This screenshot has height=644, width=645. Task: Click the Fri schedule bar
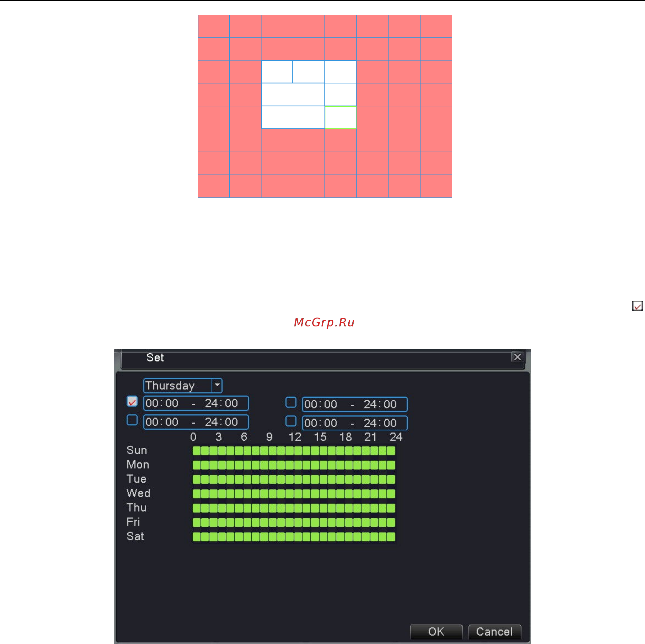(x=294, y=522)
